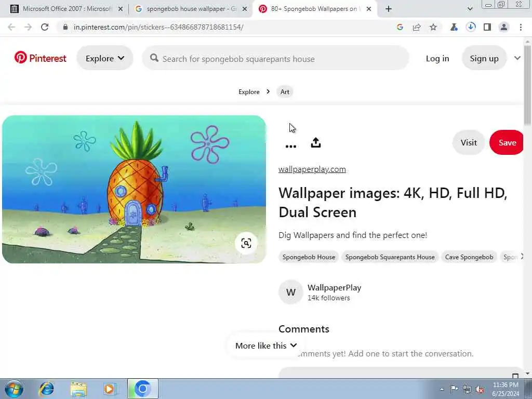
Task: Bookmark this page with star icon
Action: click(433, 27)
